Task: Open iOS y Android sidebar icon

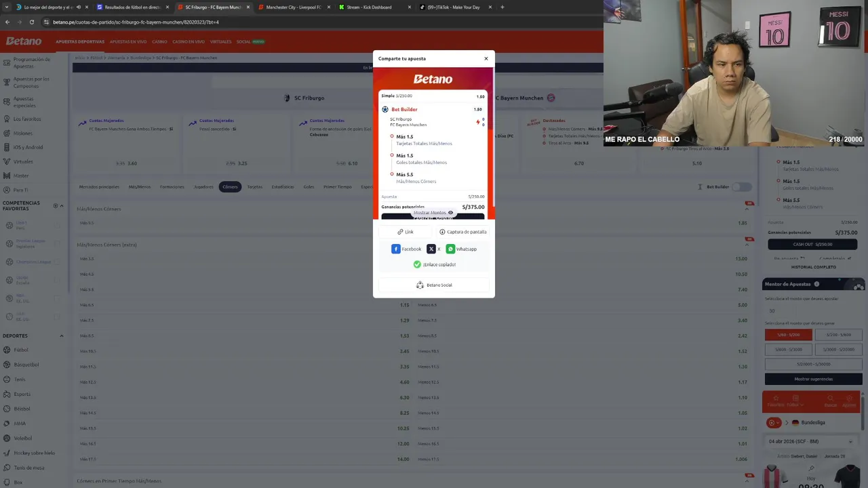Action: click(x=6, y=147)
